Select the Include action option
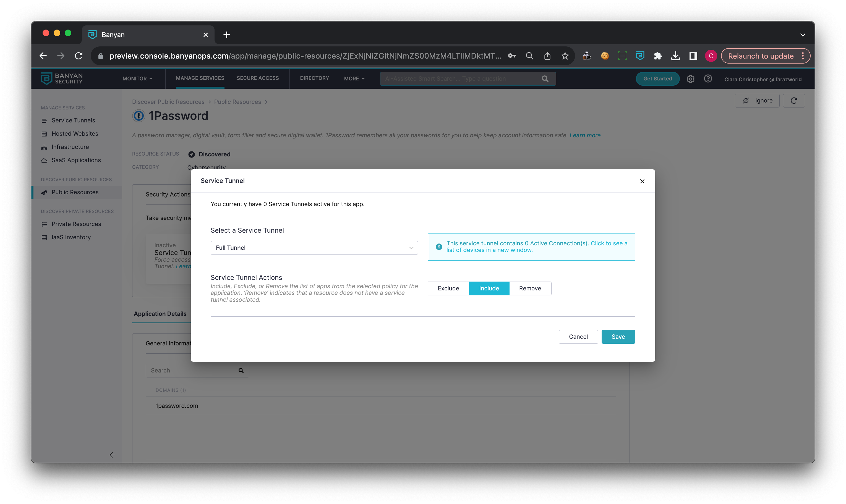The width and height of the screenshot is (846, 504). coord(489,288)
